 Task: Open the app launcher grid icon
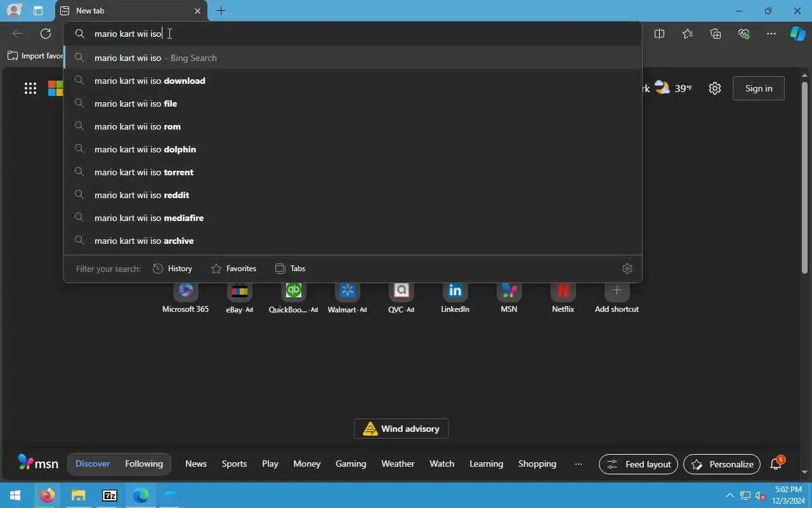(30, 88)
